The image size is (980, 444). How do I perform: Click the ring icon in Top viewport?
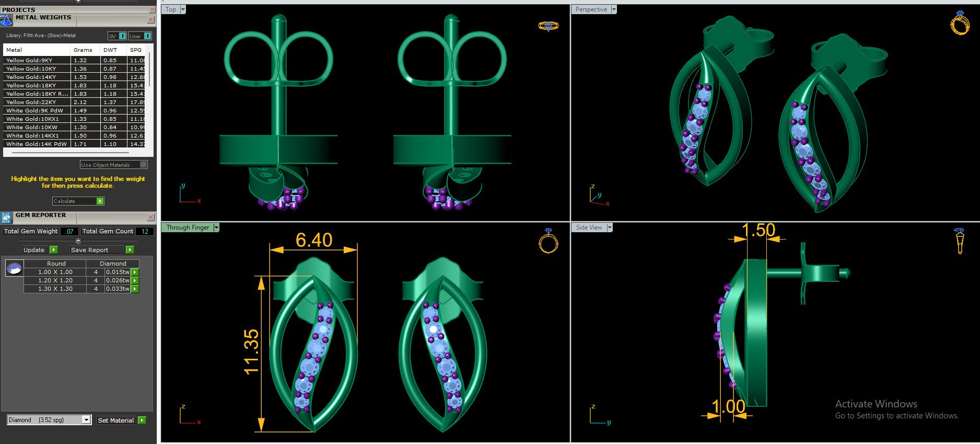[548, 26]
